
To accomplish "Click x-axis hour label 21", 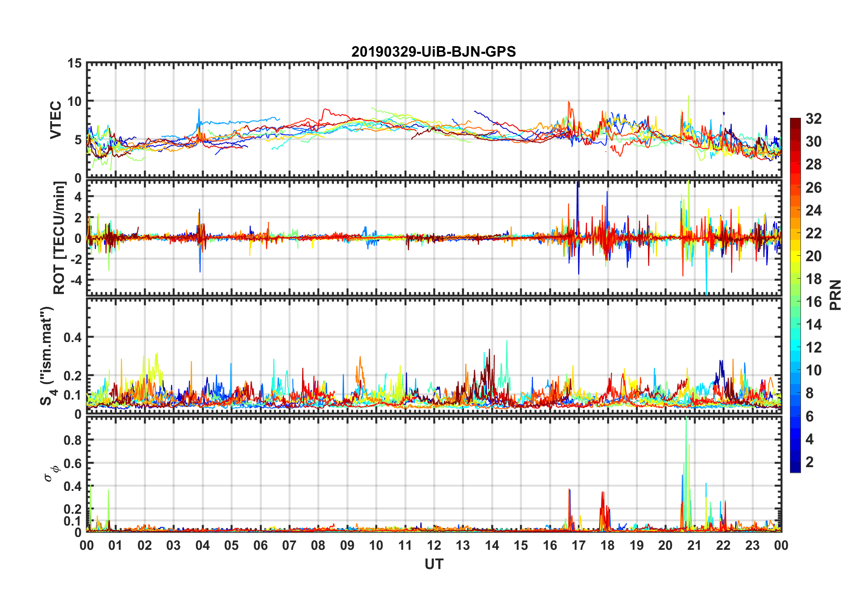I will [695, 545].
